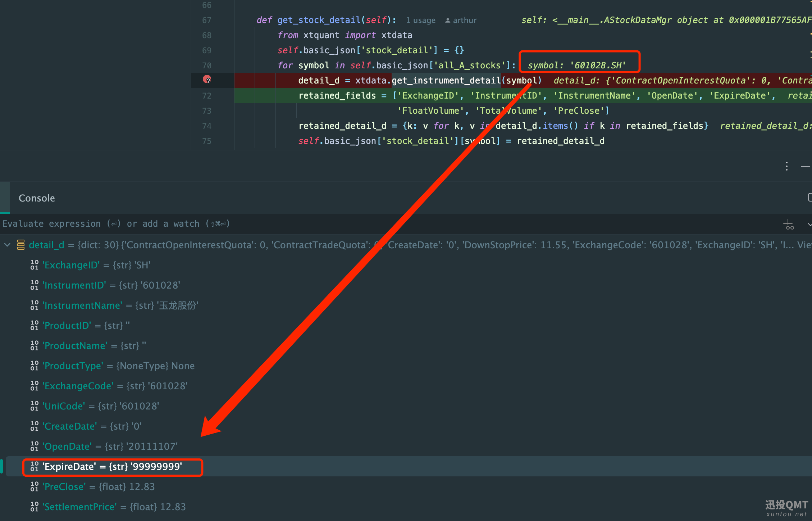Click the arthur author annotation
Image resolution: width=812 pixels, height=521 pixels.
pos(461,21)
